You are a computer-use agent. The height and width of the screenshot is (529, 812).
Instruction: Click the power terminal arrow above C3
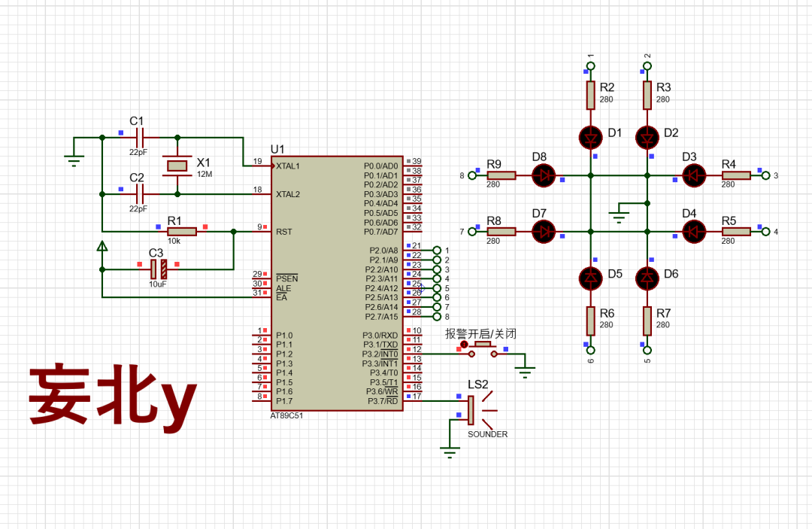click(102, 247)
